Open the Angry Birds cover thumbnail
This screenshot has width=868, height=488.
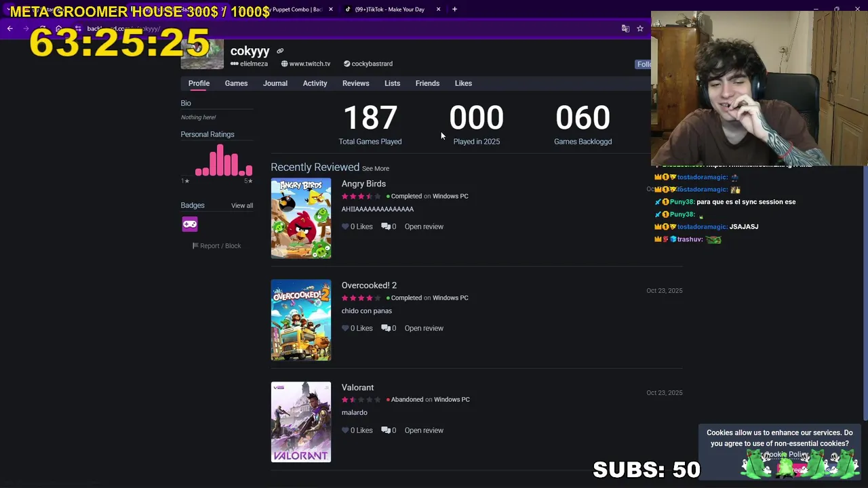pos(301,218)
